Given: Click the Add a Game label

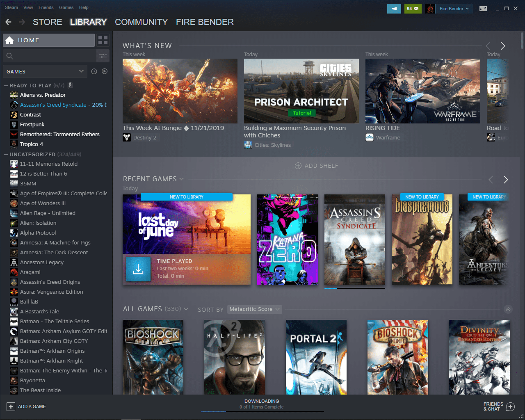Looking at the screenshot, I should [32, 406].
